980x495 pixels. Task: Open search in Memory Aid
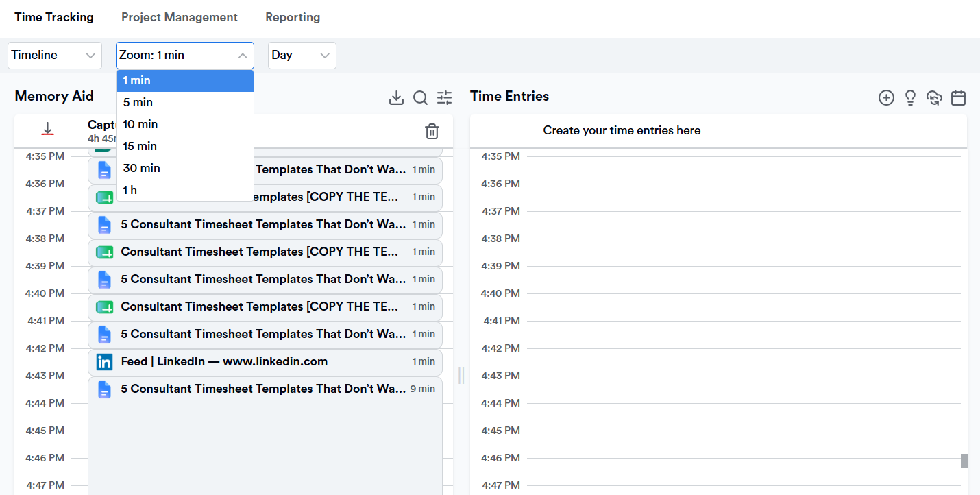pyautogui.click(x=420, y=98)
